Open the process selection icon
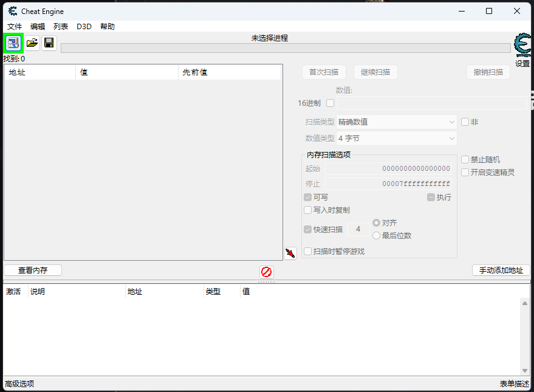The height and width of the screenshot is (392, 534). (13, 43)
